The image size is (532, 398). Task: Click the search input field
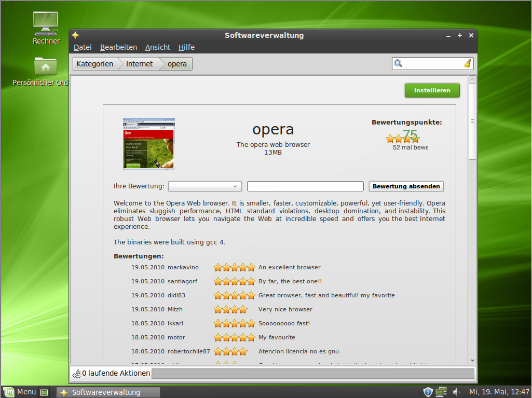(x=432, y=63)
